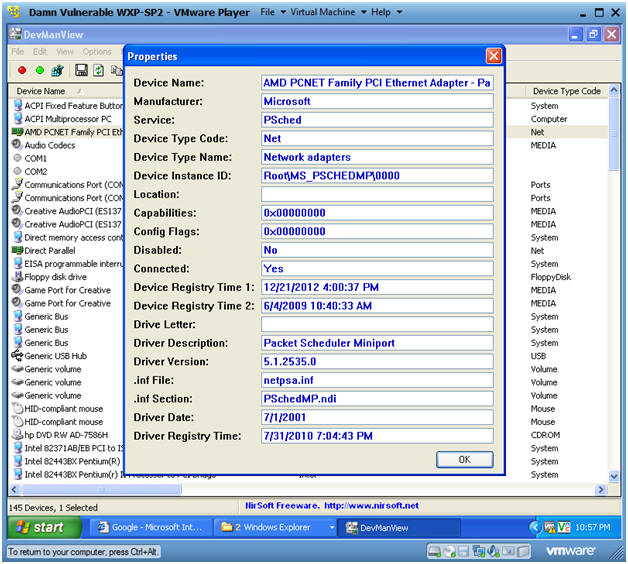
Task: Click the AMD PCNET Family PCI row icon
Action: coord(17,131)
